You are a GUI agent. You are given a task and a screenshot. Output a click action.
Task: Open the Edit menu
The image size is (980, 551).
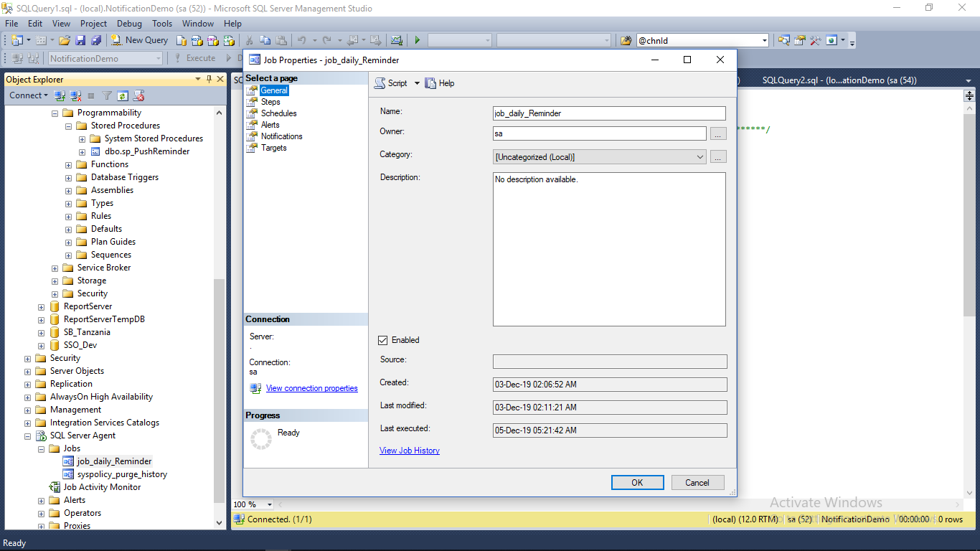[35, 24]
